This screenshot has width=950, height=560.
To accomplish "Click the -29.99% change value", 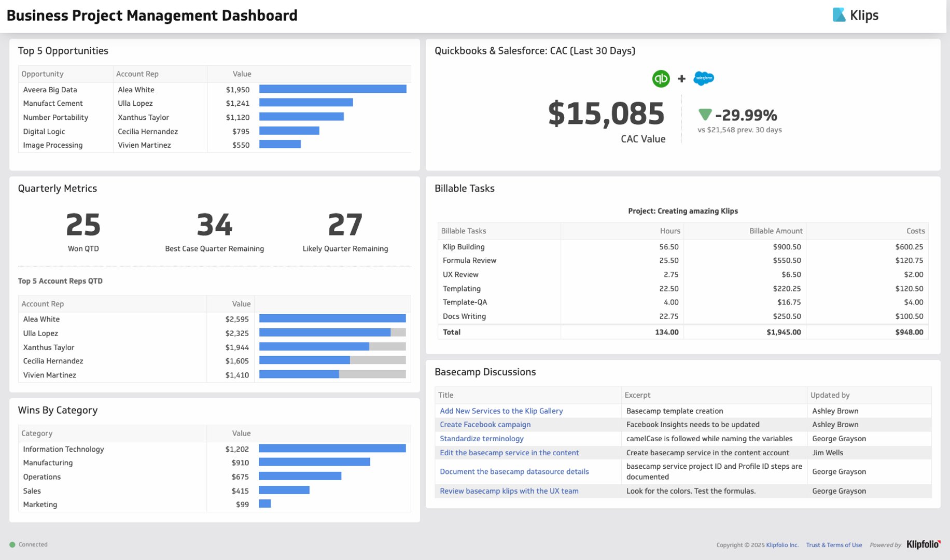I will coord(746,115).
